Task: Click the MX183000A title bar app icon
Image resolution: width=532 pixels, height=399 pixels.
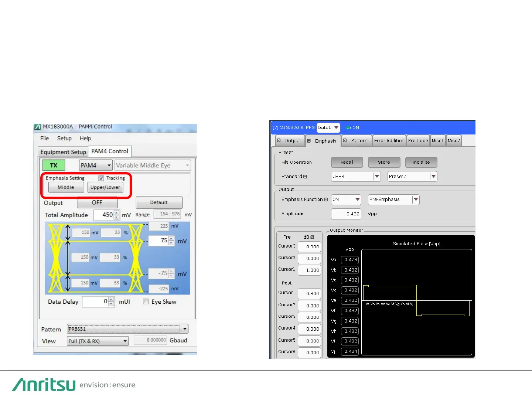Action: click(37, 127)
